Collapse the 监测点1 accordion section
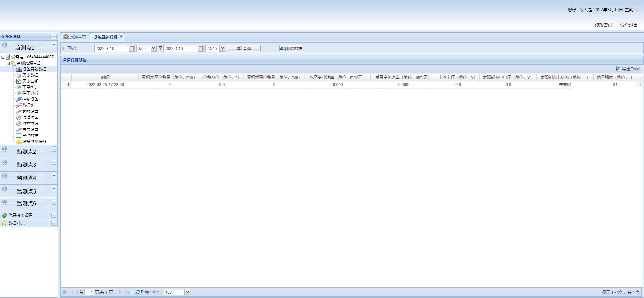The image size is (644, 298). click(54, 44)
